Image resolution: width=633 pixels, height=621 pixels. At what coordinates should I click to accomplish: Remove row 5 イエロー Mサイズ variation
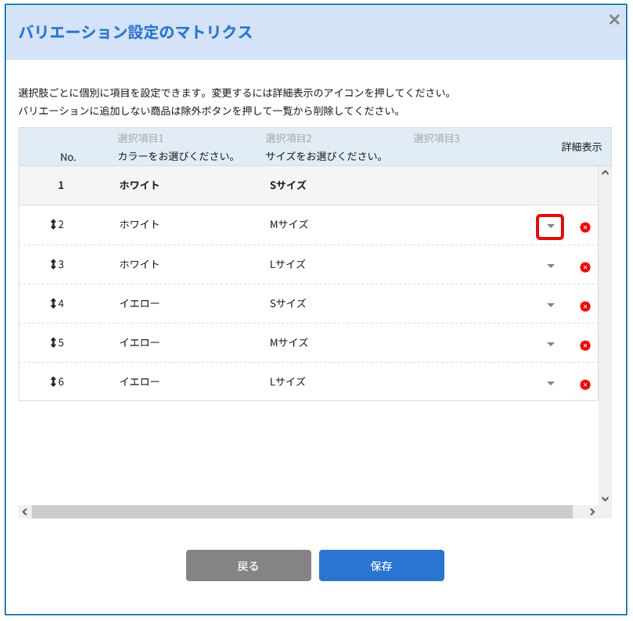(x=585, y=345)
